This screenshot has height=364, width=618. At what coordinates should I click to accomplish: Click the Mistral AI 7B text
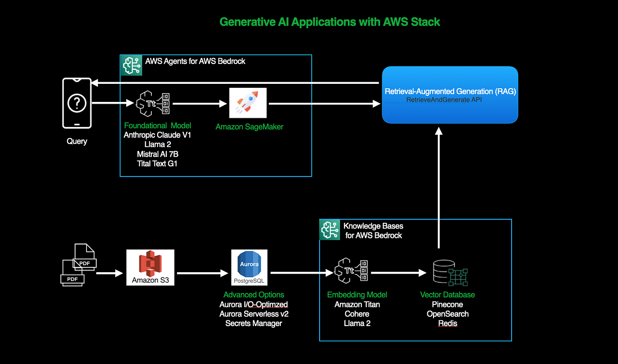tap(158, 154)
